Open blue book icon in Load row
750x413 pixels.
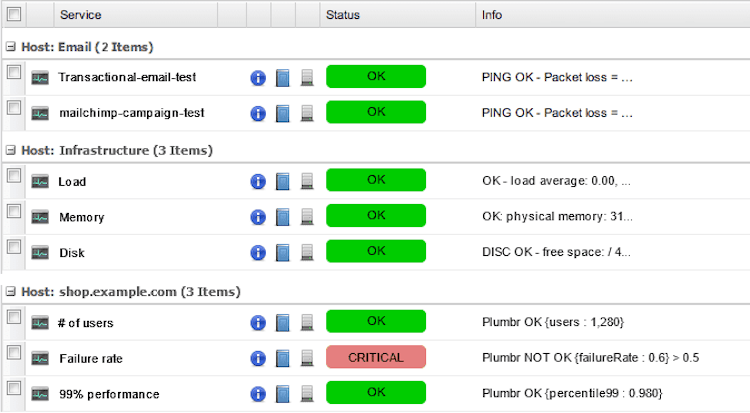pyautogui.click(x=283, y=181)
